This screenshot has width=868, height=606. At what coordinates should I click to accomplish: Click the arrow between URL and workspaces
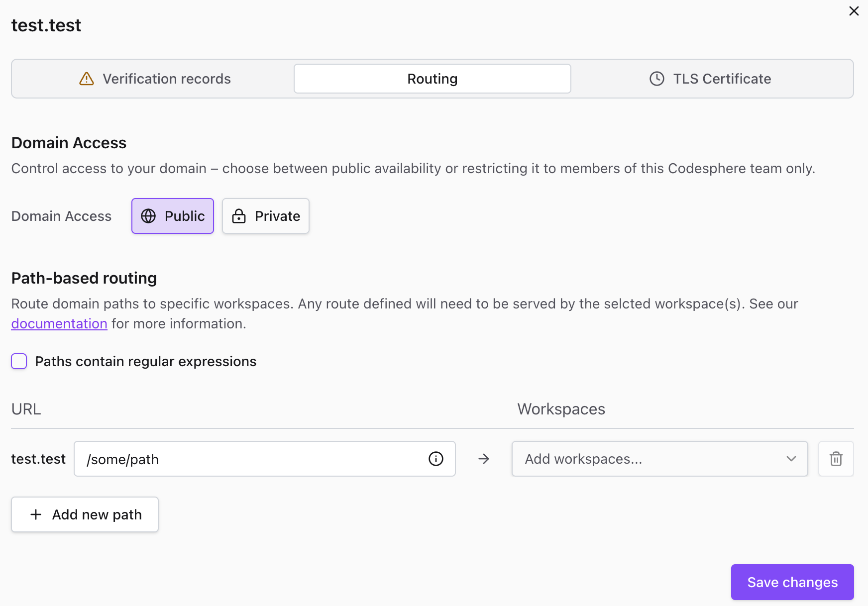483,459
